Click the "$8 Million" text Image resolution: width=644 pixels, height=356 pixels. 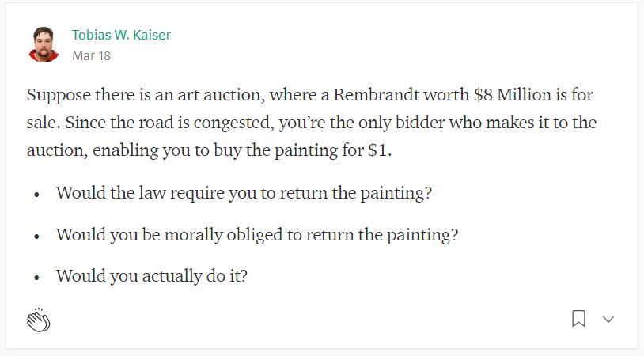tap(512, 95)
